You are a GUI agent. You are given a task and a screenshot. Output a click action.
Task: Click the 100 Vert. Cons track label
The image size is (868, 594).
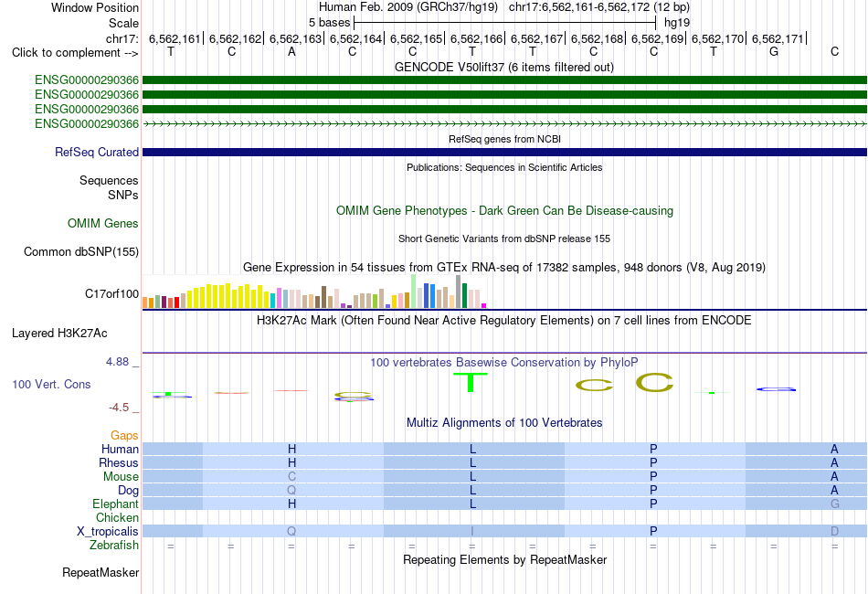point(51,384)
